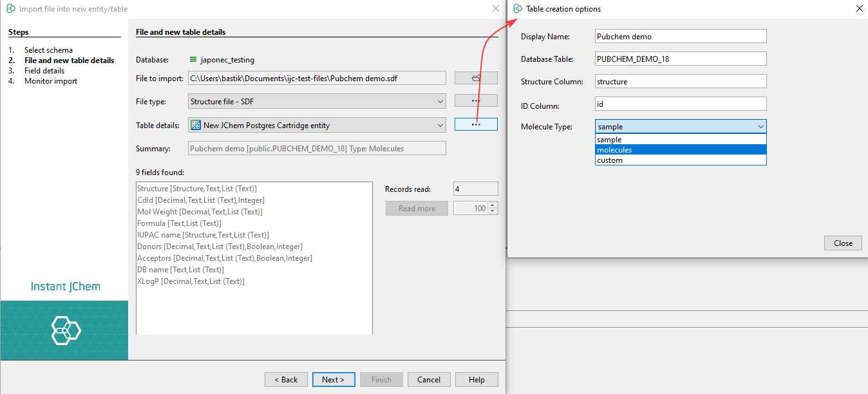Pick 'sample' from the dropdown list
The height and width of the screenshot is (394, 868).
680,140
